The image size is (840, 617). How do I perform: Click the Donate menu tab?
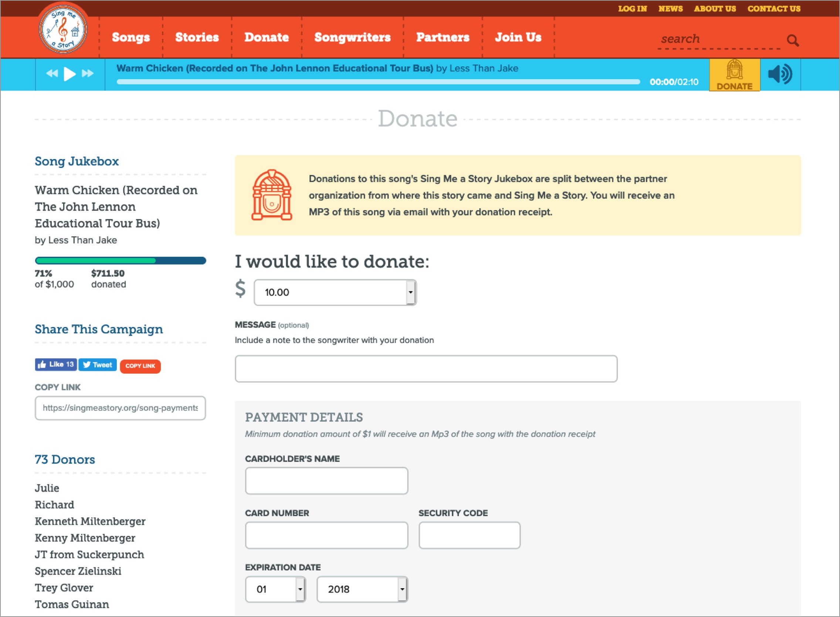(265, 37)
